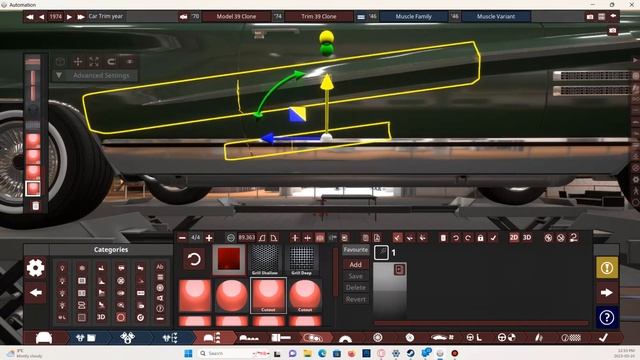Viewport: 640px width, 360px height.
Task: Click the Save preset button
Action: (x=356, y=276)
